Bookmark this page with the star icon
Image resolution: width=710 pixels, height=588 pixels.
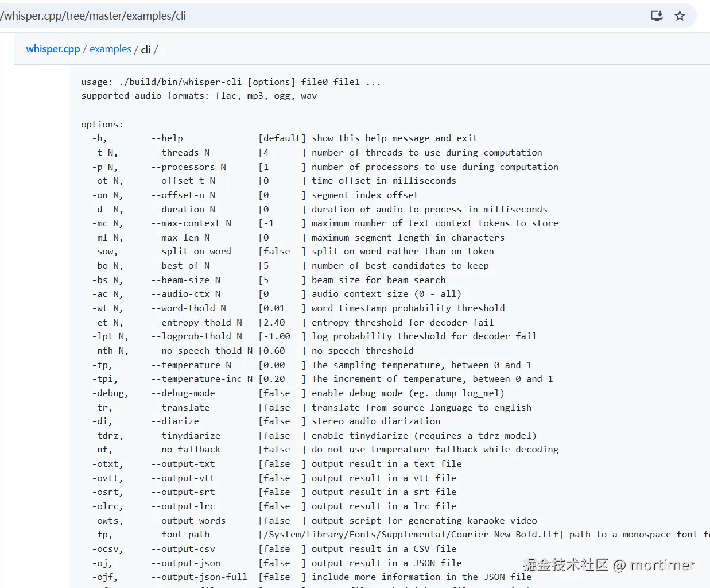680,16
